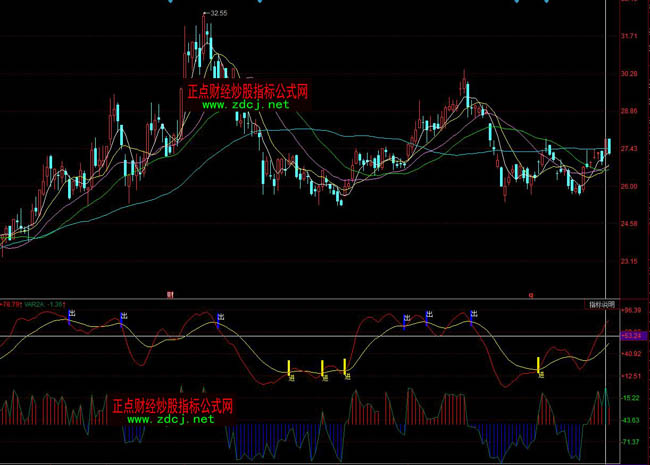Click the highlighted 63.24 axis value

(631, 333)
